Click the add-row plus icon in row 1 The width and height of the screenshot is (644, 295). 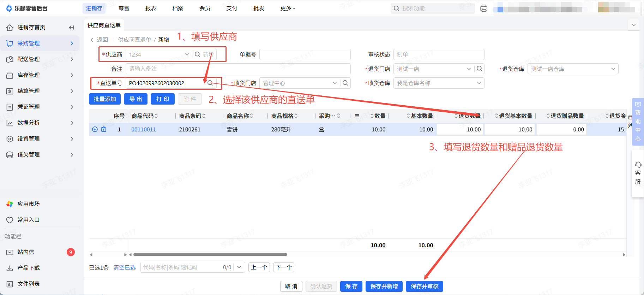point(95,129)
